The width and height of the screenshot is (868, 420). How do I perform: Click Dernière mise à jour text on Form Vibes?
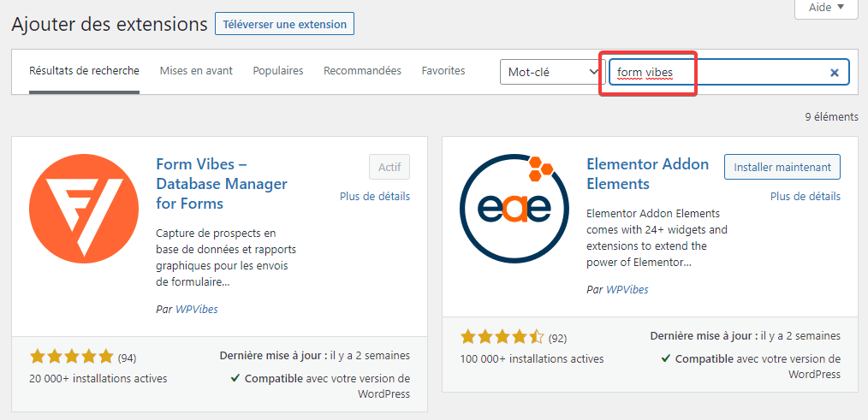pos(315,356)
